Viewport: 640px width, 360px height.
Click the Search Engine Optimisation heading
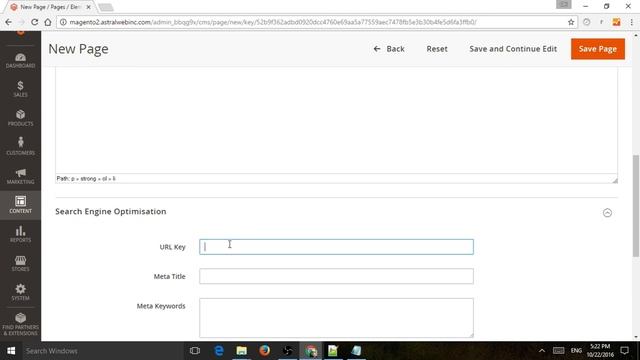pyautogui.click(x=111, y=211)
